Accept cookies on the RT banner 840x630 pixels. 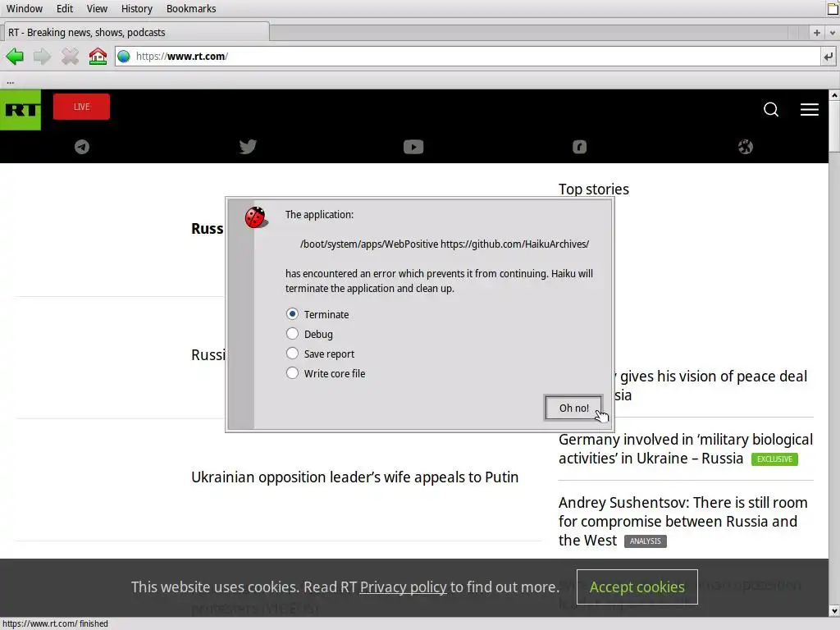coord(637,587)
